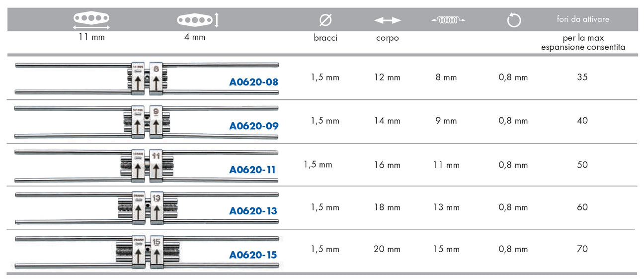
Task: Click the expansion screw image numbered 13
Action: (x=147, y=207)
